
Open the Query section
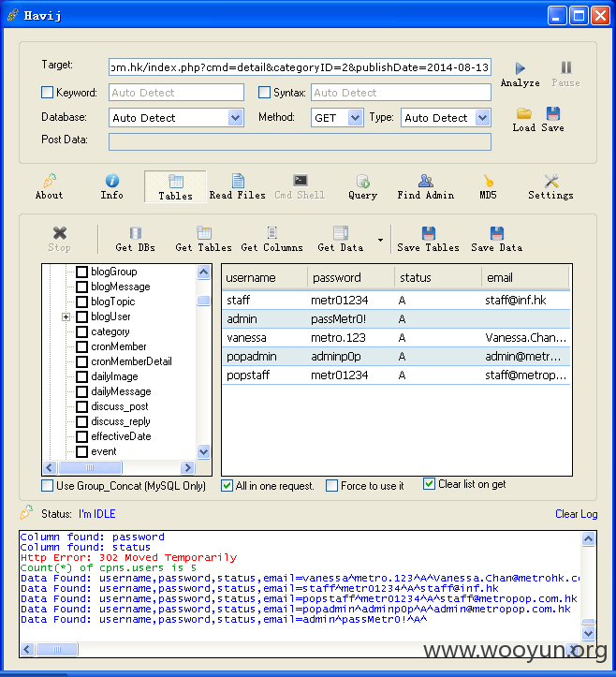[x=362, y=186]
